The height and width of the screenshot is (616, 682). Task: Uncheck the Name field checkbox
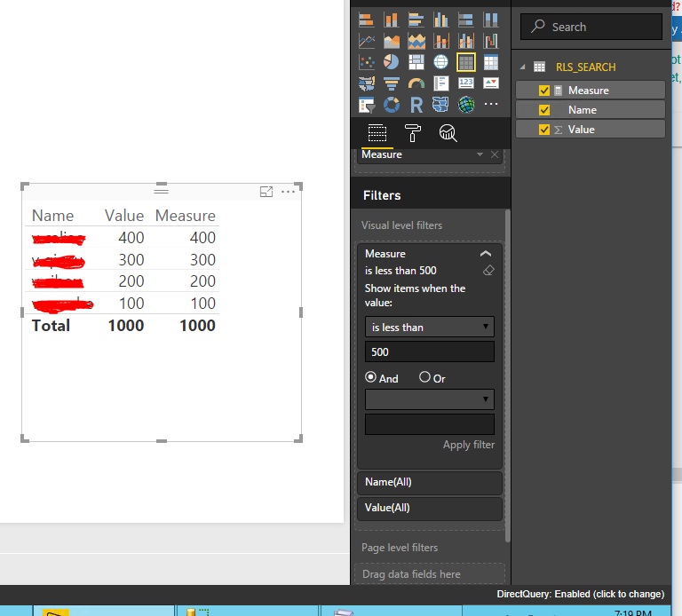[544, 110]
